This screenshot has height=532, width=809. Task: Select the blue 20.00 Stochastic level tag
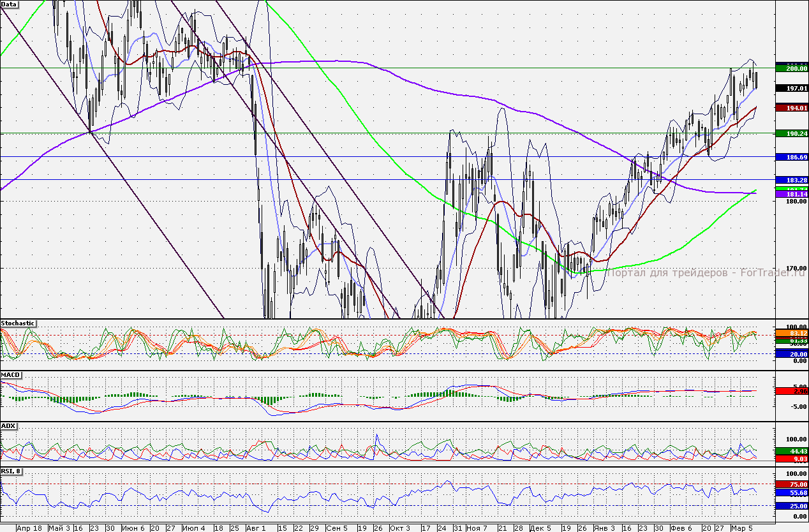[x=791, y=353]
